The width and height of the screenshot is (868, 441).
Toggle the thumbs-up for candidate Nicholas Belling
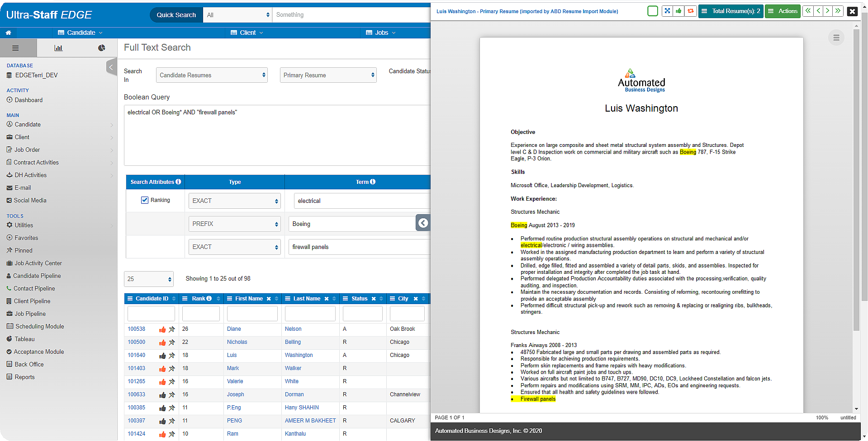163,342
